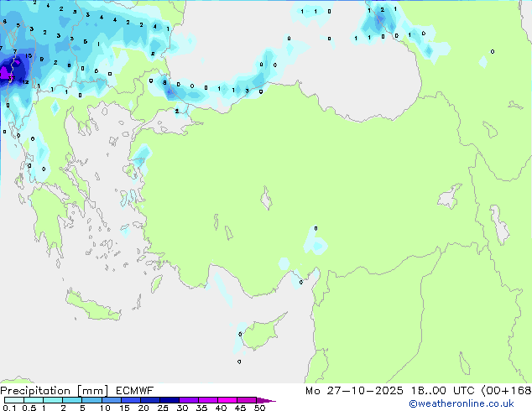532x411 pixels.
Task: Click the '40' legend tick label
Action: 221,408
